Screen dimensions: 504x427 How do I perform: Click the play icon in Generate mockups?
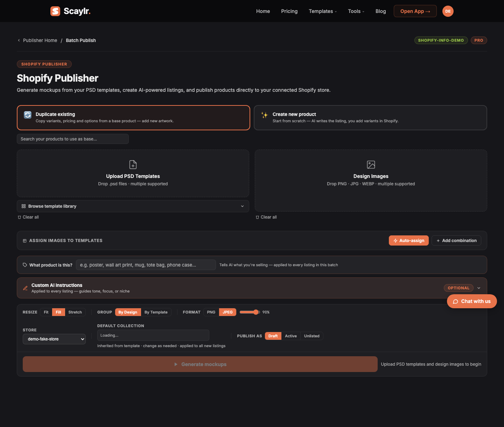[x=176, y=364]
